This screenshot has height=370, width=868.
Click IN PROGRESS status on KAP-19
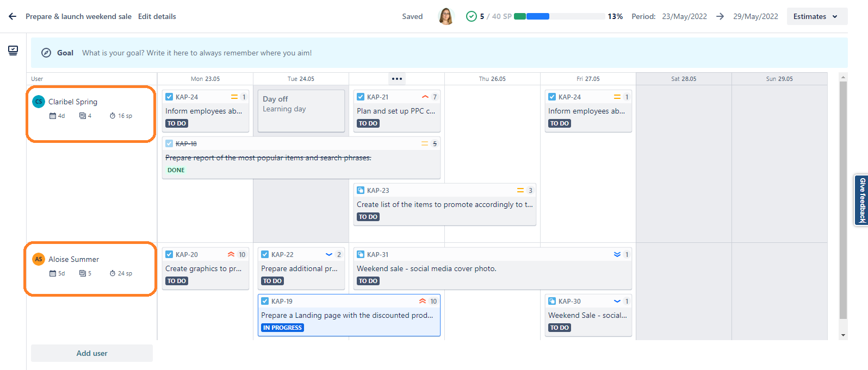point(282,328)
